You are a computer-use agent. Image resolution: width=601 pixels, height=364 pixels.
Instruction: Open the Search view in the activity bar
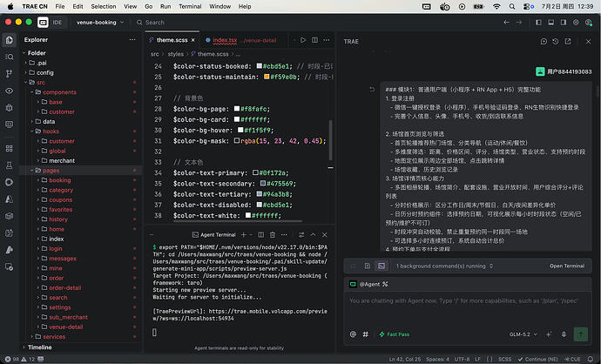[10, 57]
